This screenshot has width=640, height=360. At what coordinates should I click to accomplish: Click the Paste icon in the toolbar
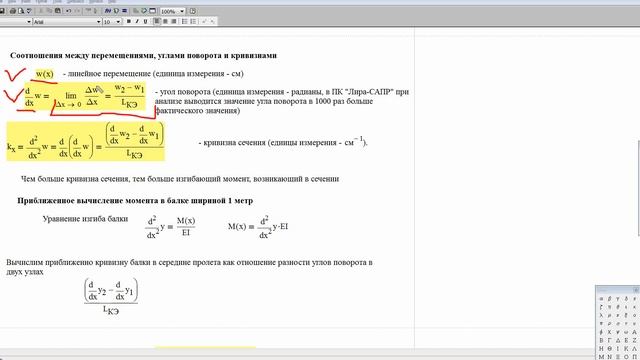(x=58, y=11)
